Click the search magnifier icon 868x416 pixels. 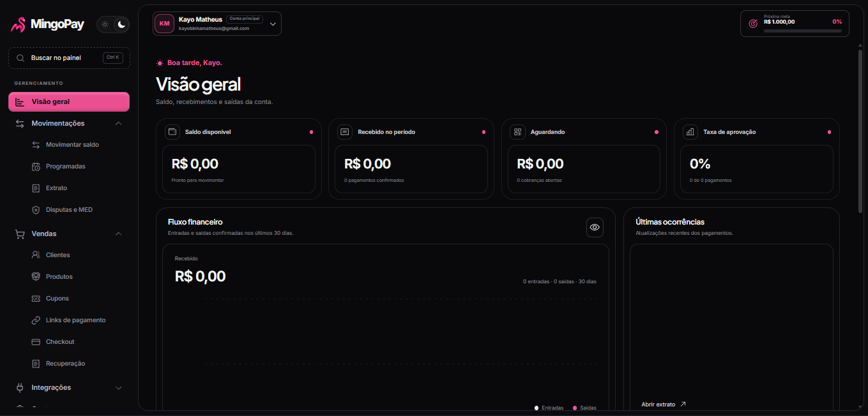20,58
